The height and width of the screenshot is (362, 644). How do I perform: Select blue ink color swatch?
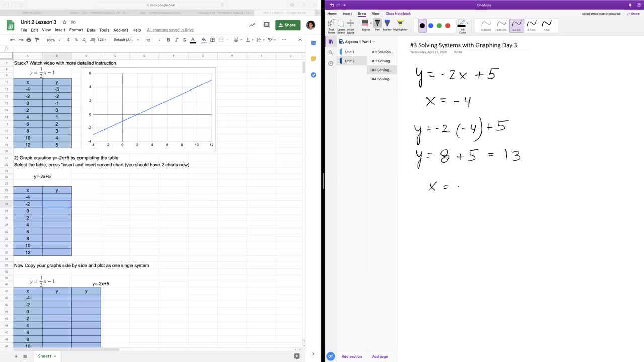(x=431, y=26)
